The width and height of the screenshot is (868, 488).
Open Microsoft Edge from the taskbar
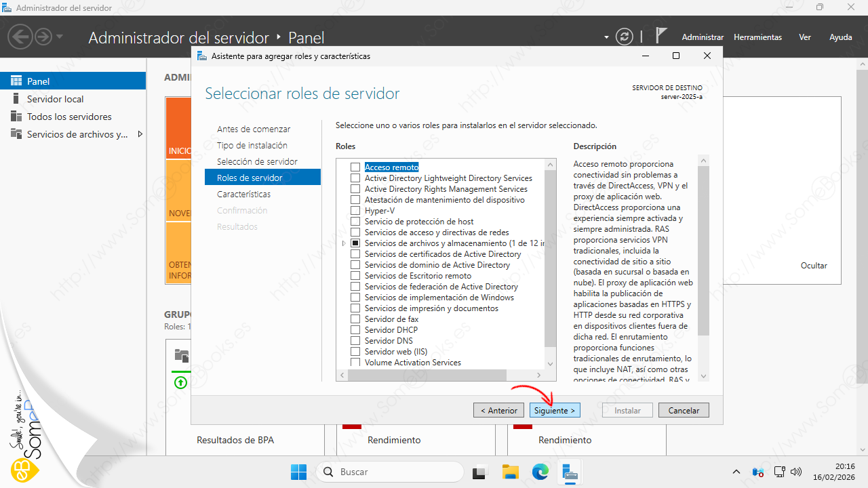point(540,472)
